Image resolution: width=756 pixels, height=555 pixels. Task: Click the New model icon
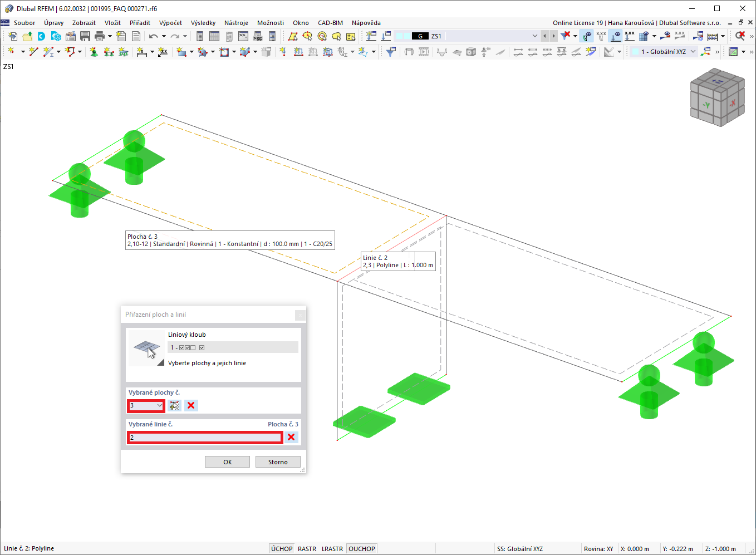click(x=13, y=36)
